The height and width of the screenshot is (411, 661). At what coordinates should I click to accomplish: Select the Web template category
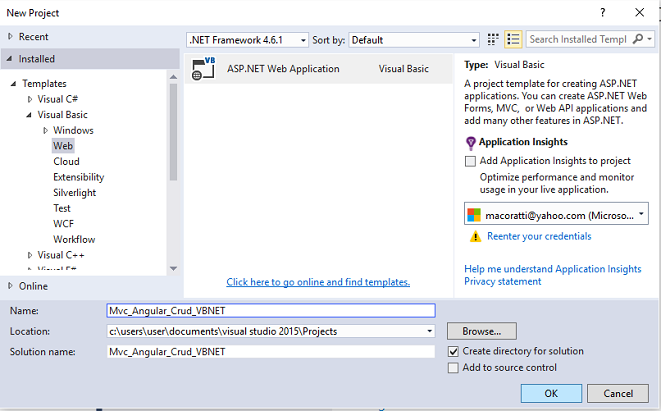click(x=63, y=146)
